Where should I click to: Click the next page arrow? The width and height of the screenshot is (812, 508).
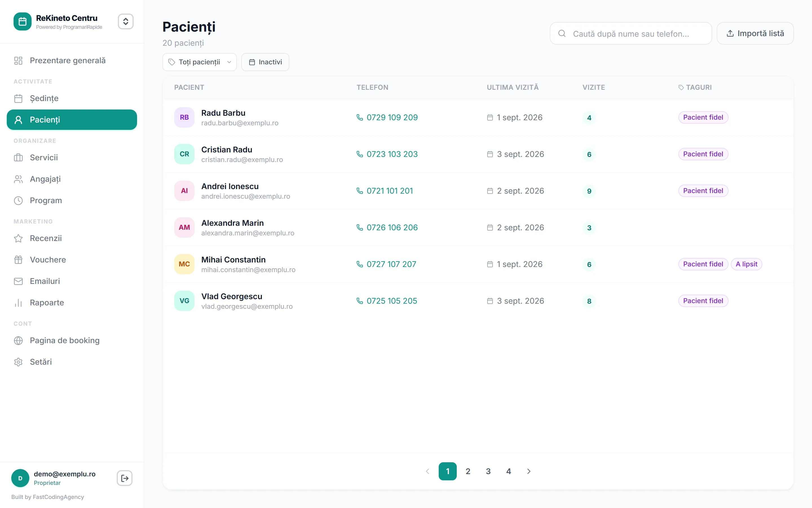tap(529, 471)
